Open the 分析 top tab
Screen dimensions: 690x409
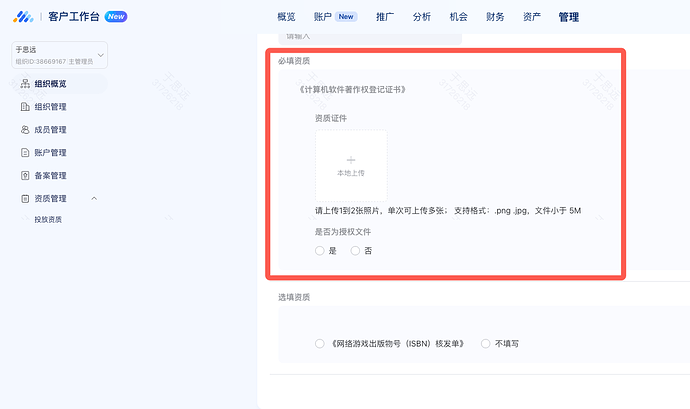(x=422, y=17)
